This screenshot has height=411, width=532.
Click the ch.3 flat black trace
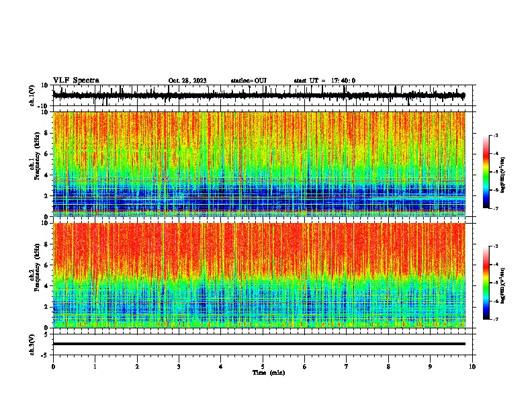[259, 344]
